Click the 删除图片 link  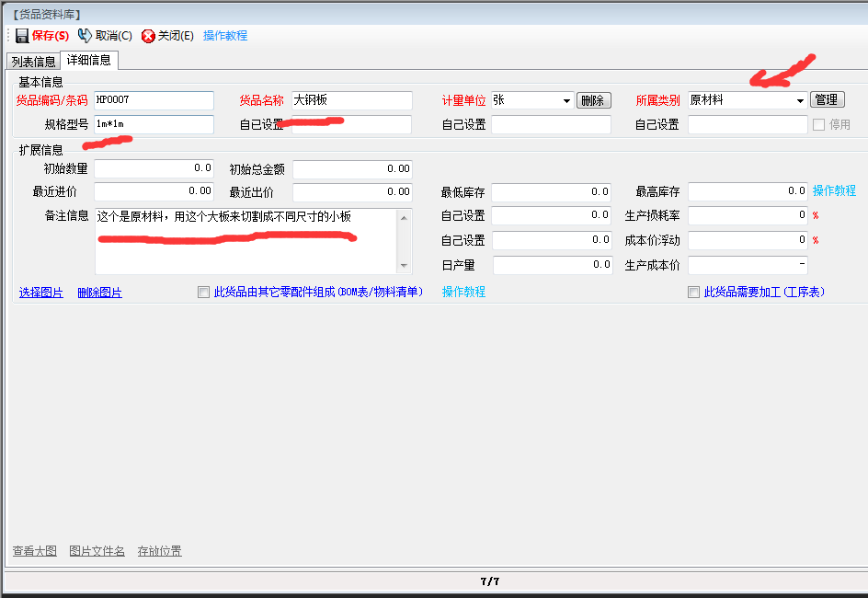[x=99, y=293]
